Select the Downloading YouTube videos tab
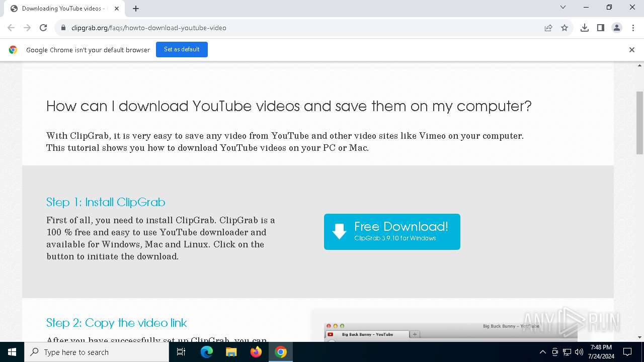 (64, 9)
